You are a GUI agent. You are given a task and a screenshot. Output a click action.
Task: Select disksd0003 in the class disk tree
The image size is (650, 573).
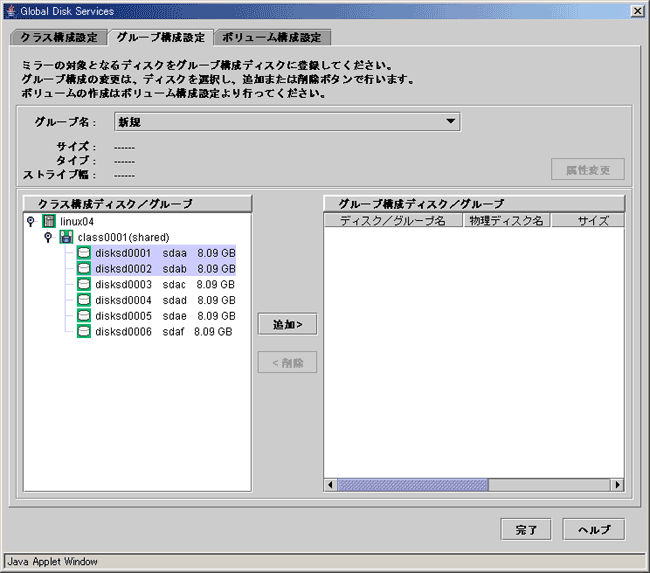click(123, 284)
